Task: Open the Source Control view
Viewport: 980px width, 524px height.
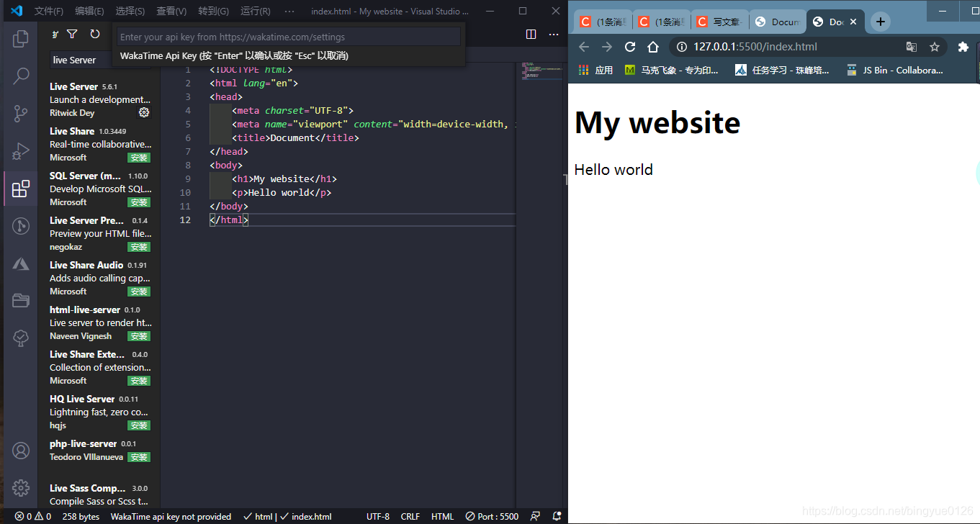Action: point(21,113)
